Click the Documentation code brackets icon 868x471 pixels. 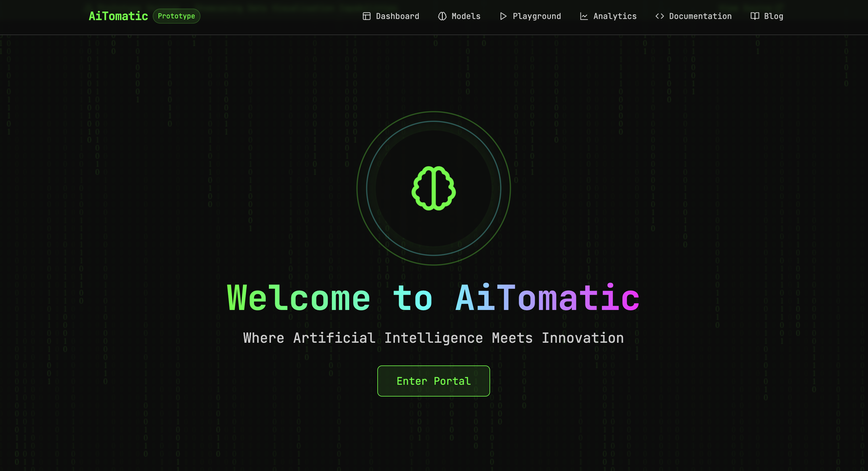[659, 16]
